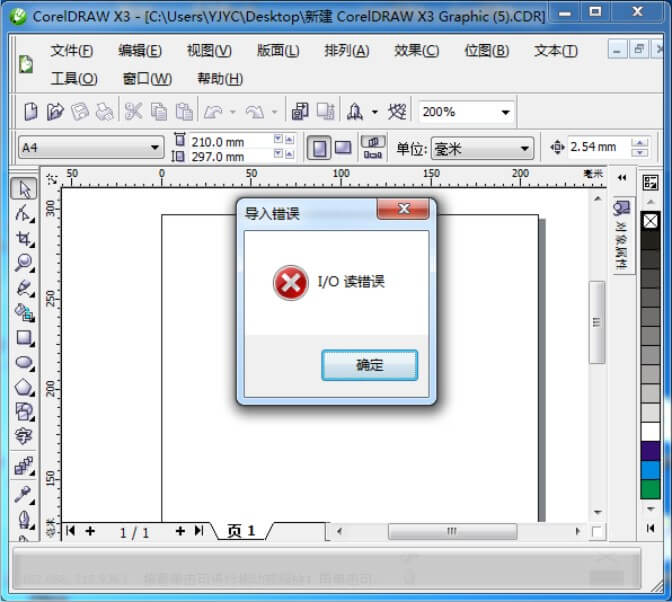This screenshot has width=672, height=602.
Task: Click the Application launcher icon
Action: (355, 112)
